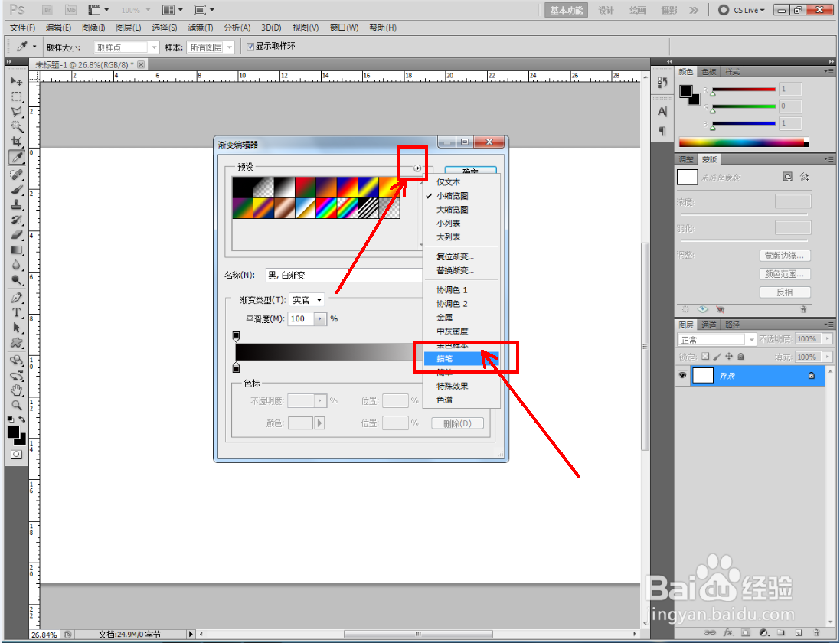Image resolution: width=840 pixels, height=643 pixels.
Task: Add pixel mask in Masks panel
Action: [x=787, y=177]
